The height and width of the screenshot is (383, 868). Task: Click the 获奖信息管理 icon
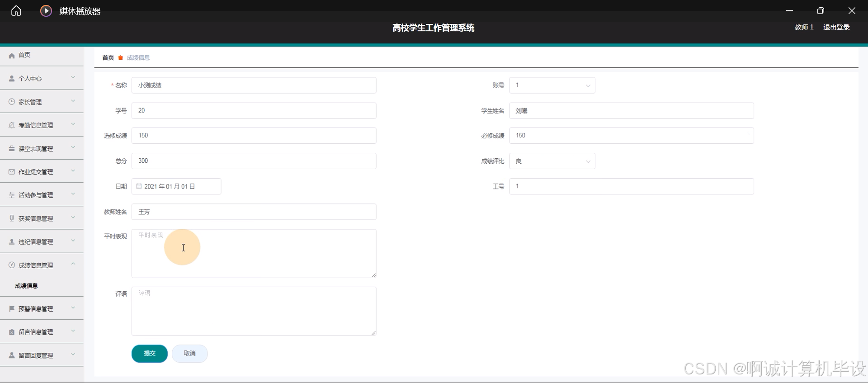(x=12, y=218)
